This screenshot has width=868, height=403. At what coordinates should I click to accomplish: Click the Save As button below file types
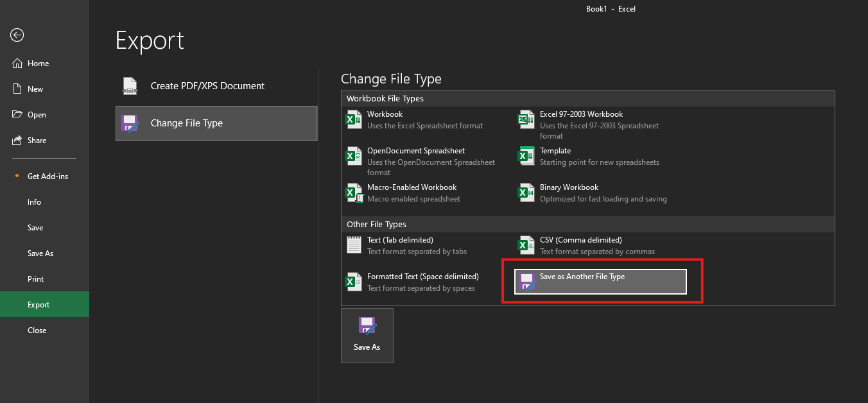click(x=367, y=335)
